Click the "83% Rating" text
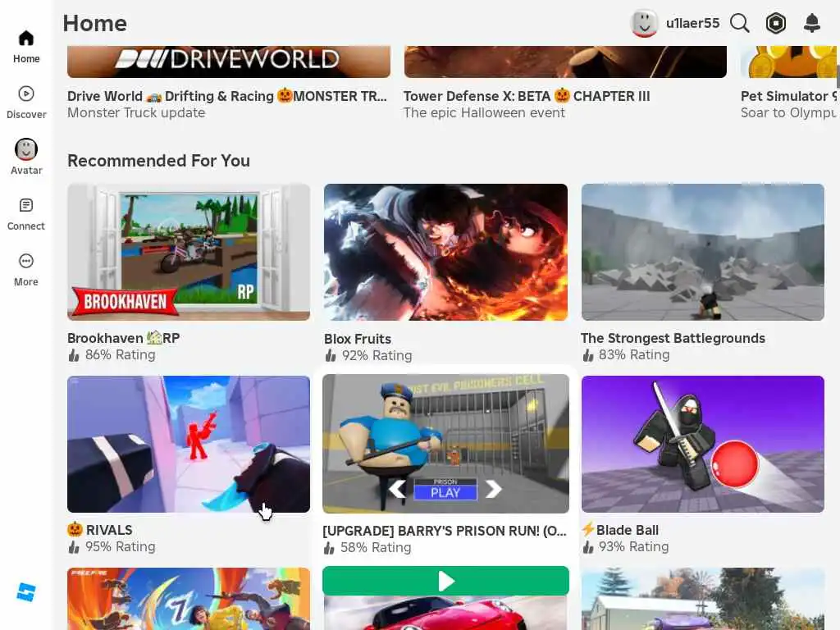The height and width of the screenshot is (630, 840). (634, 354)
